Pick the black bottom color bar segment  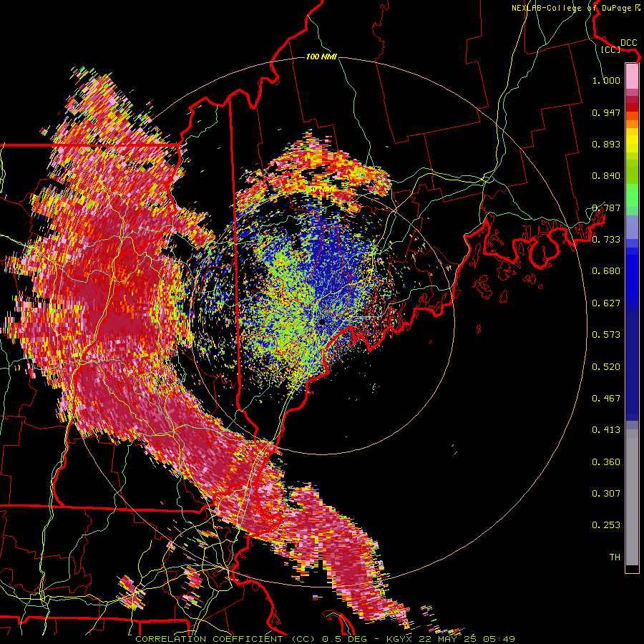(632, 568)
